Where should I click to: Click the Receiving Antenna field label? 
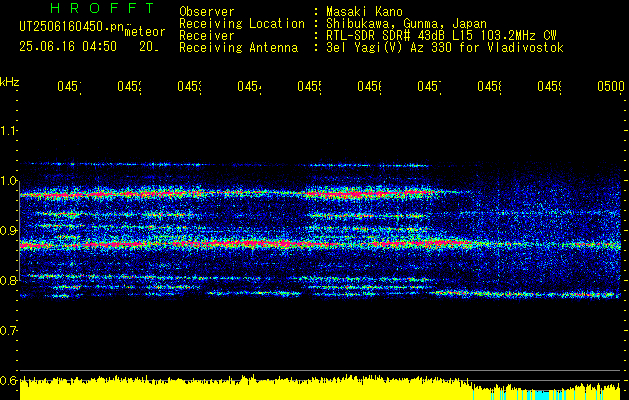pos(238,48)
